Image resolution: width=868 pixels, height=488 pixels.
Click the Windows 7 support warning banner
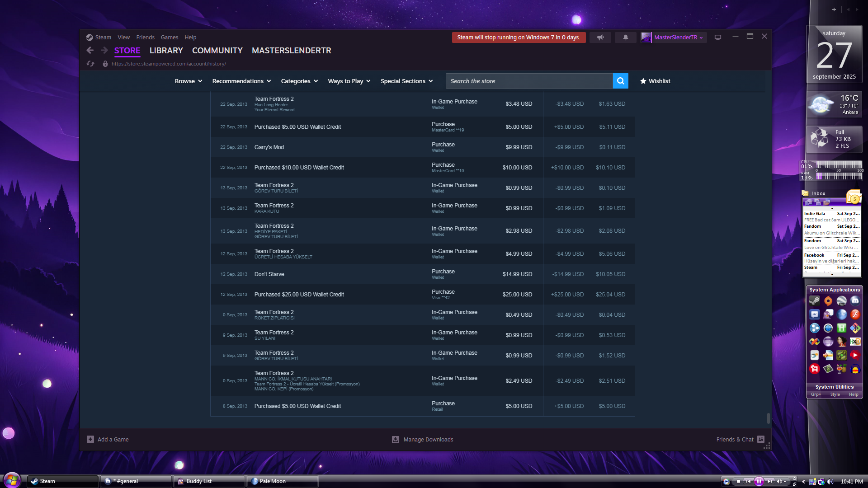[519, 38]
